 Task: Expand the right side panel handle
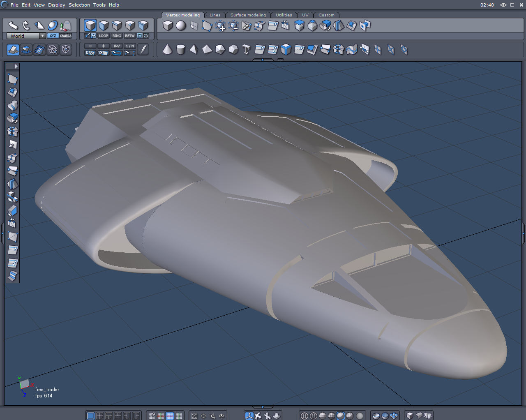point(524,233)
